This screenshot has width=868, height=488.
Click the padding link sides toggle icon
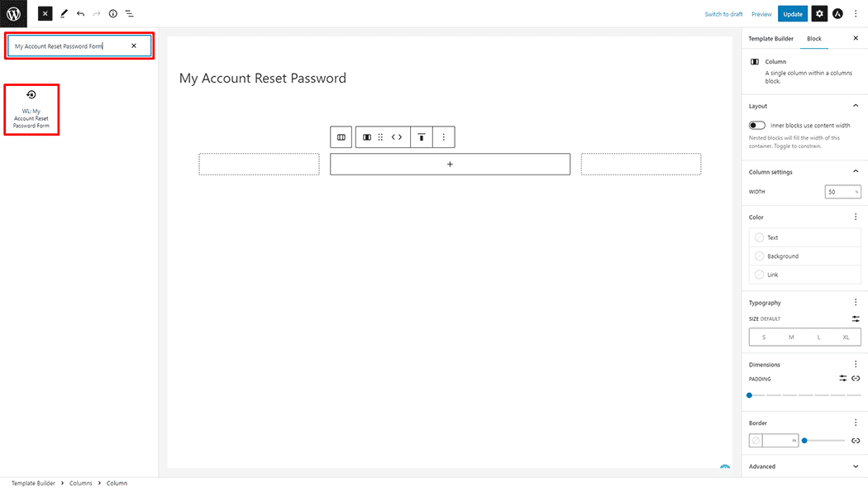point(856,378)
